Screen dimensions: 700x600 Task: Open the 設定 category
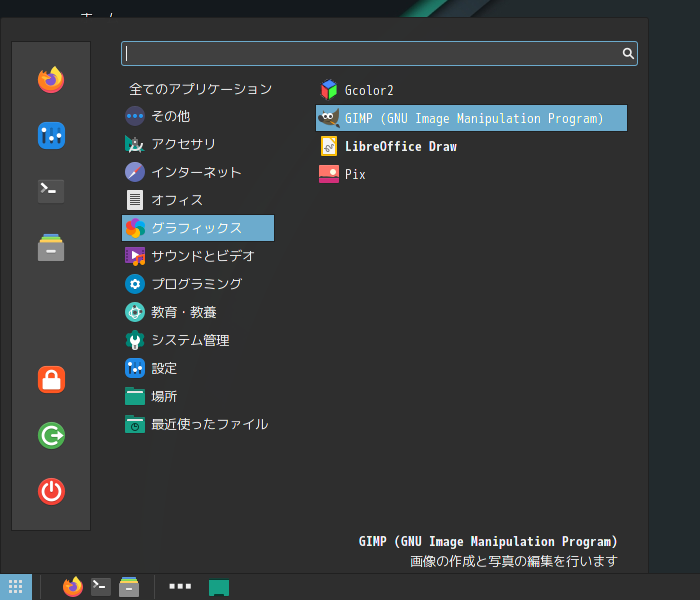tap(198, 368)
